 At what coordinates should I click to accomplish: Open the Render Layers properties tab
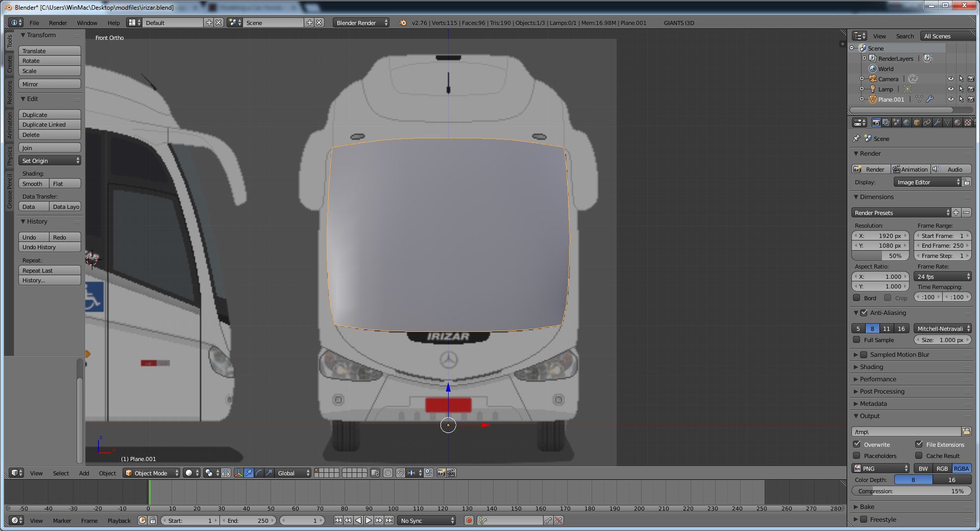click(x=886, y=123)
